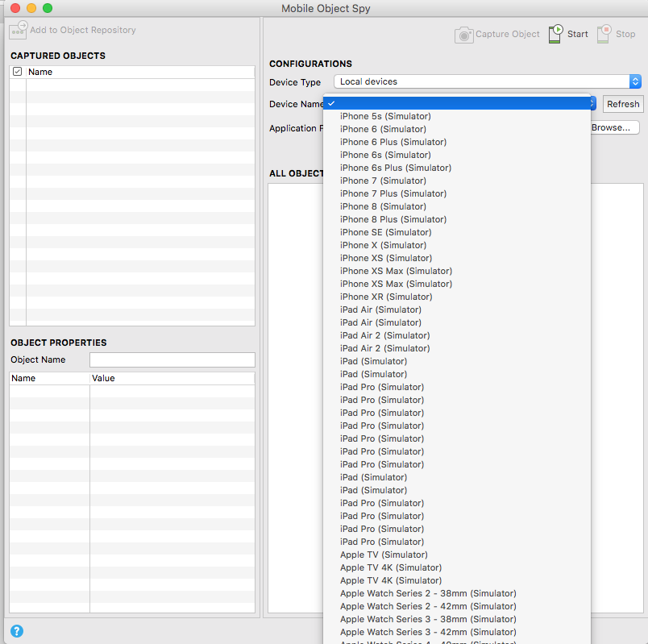Pick iPhone XS (Simulator) entry
The width and height of the screenshot is (648, 644).
point(457,258)
